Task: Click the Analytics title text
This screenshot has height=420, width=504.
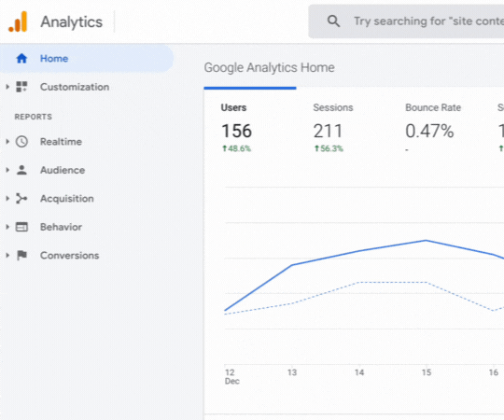Action: point(71,21)
